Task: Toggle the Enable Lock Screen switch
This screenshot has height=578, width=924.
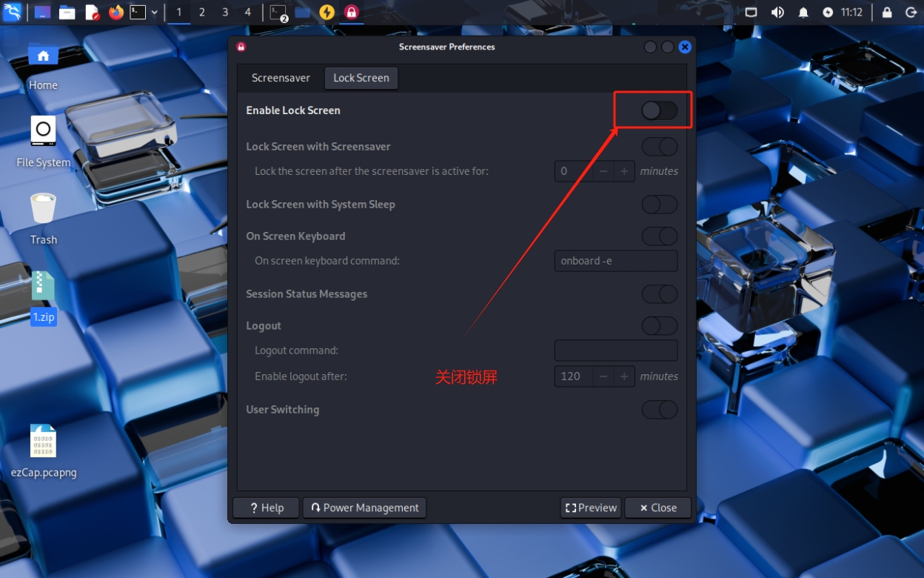Action: pos(659,110)
